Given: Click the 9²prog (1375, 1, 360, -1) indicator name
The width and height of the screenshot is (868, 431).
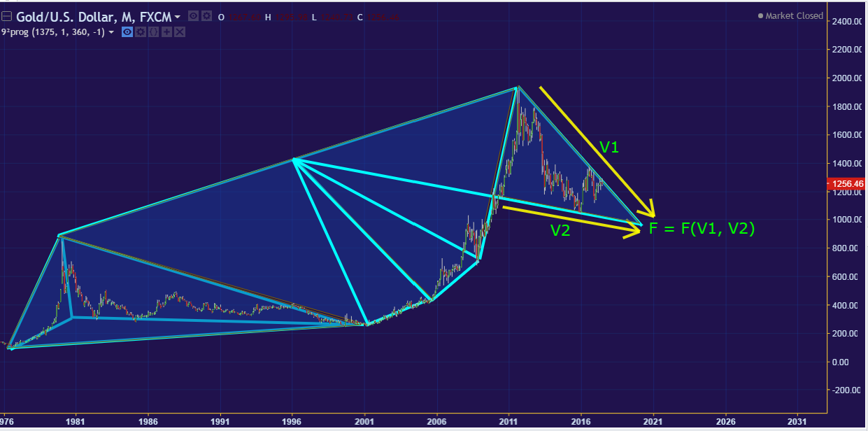Looking at the screenshot, I should point(54,32).
